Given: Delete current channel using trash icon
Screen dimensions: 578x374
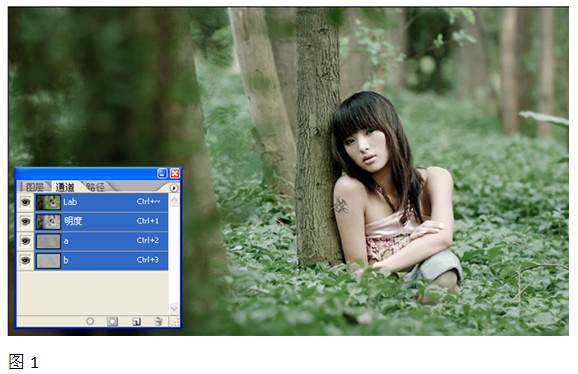Looking at the screenshot, I should (158, 321).
